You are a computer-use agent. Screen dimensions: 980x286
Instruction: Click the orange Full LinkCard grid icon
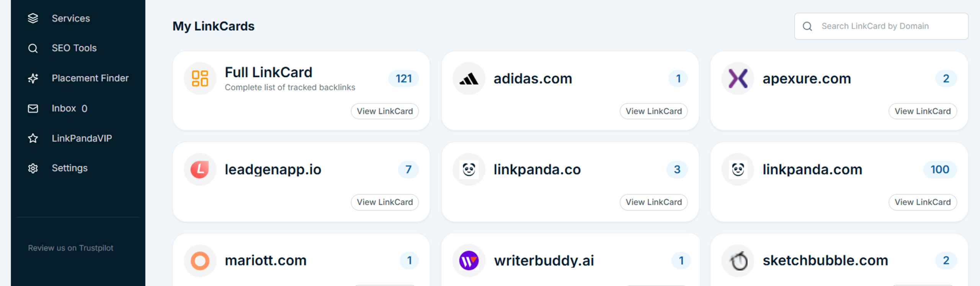tap(200, 78)
